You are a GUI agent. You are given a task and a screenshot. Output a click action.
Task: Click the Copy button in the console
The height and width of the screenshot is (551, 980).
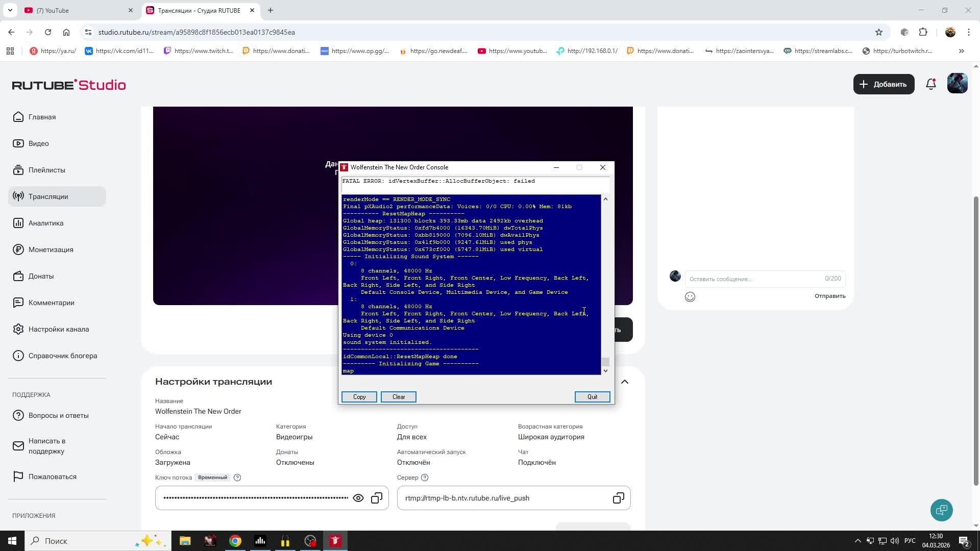(359, 397)
